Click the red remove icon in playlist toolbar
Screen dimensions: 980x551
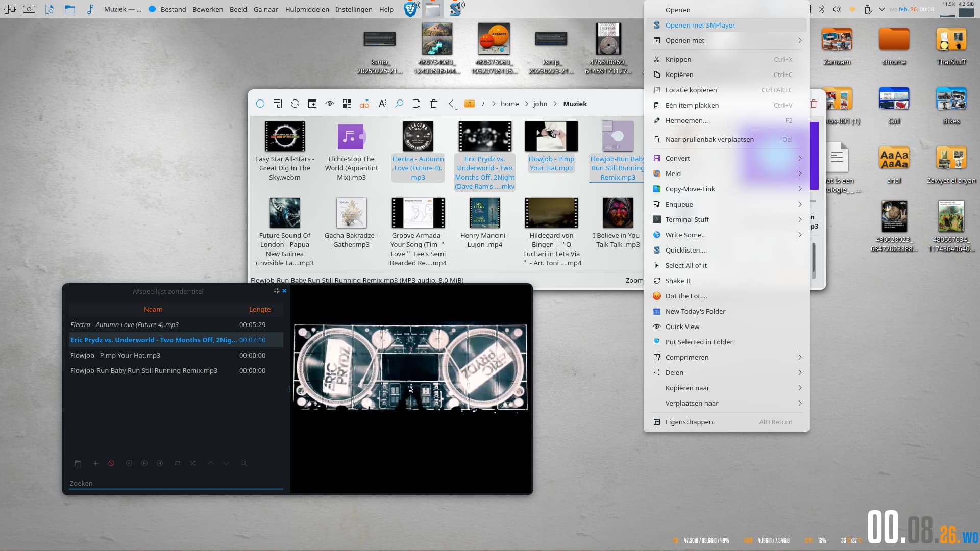(111, 463)
